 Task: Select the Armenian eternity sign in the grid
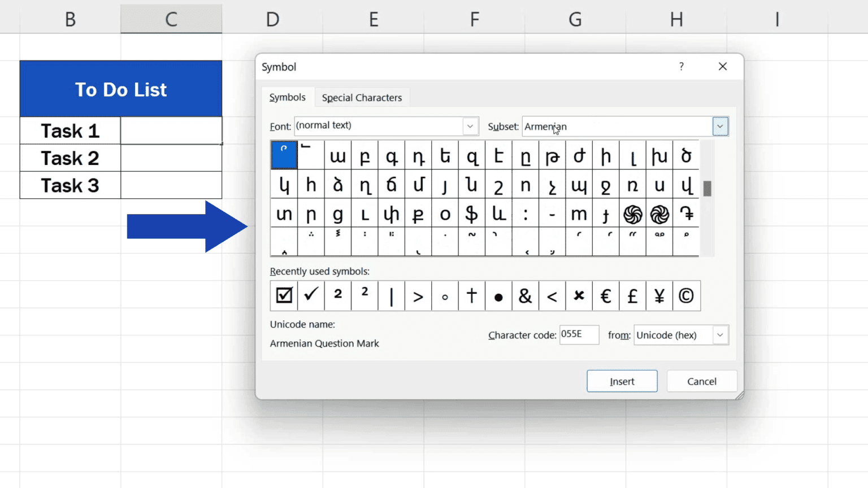tap(633, 215)
